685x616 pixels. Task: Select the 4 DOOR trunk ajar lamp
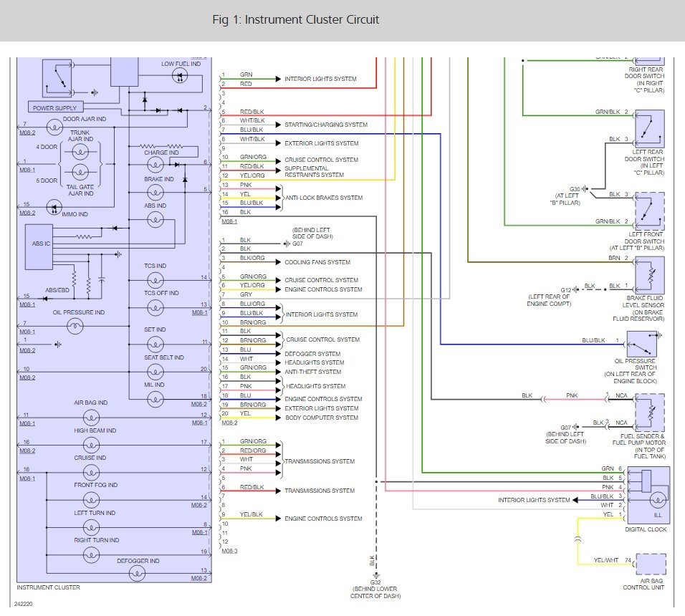click(80, 152)
